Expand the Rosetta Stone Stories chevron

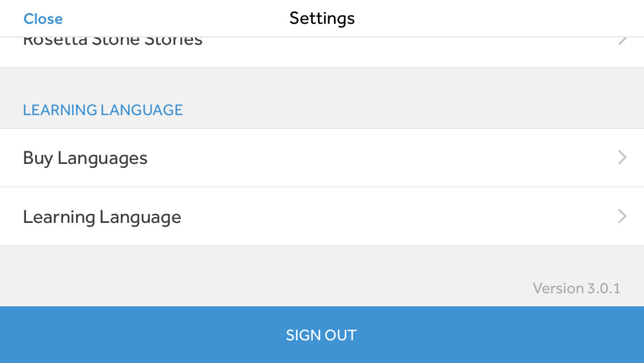(622, 39)
